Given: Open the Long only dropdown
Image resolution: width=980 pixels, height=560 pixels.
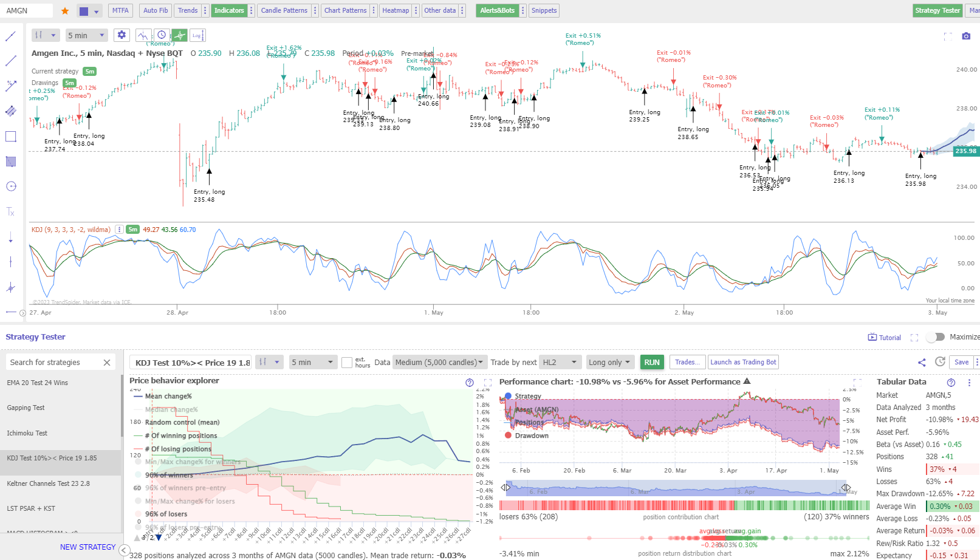Looking at the screenshot, I should pyautogui.click(x=609, y=362).
